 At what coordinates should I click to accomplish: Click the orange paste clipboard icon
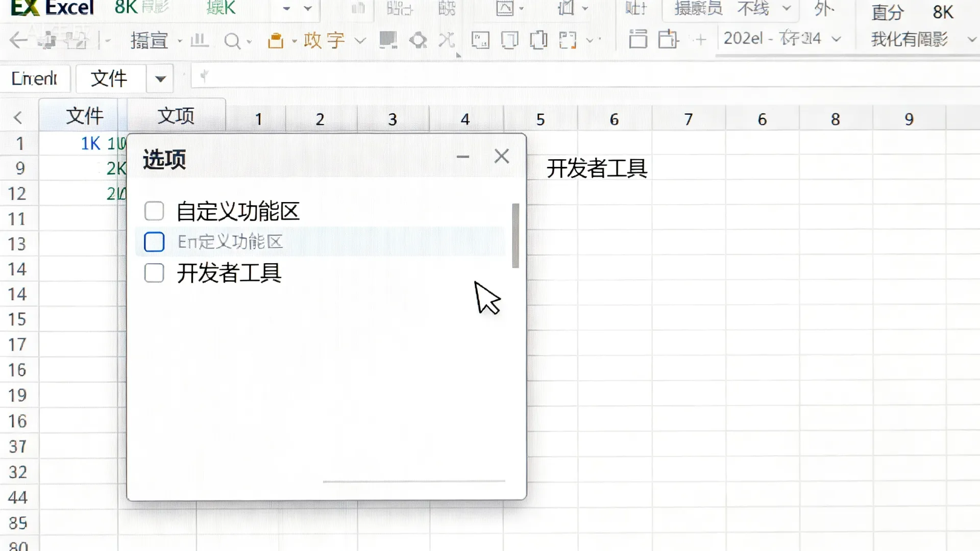click(276, 40)
